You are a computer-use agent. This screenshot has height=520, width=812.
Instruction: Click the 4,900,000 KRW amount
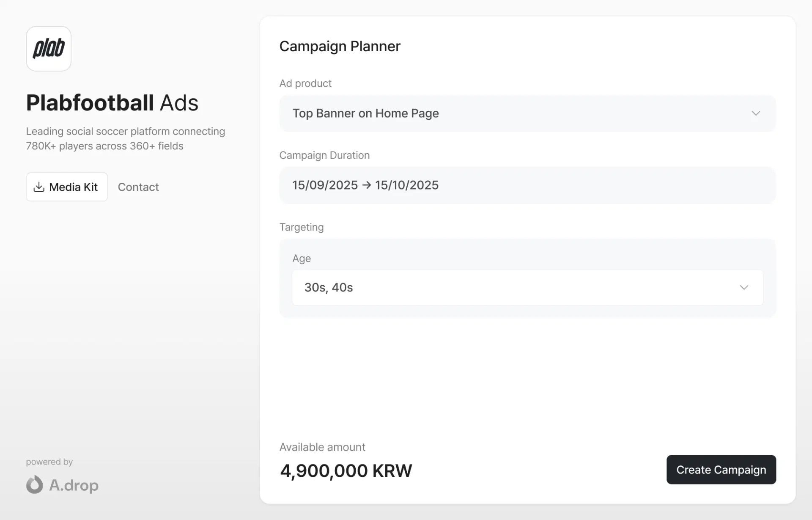pyautogui.click(x=346, y=470)
